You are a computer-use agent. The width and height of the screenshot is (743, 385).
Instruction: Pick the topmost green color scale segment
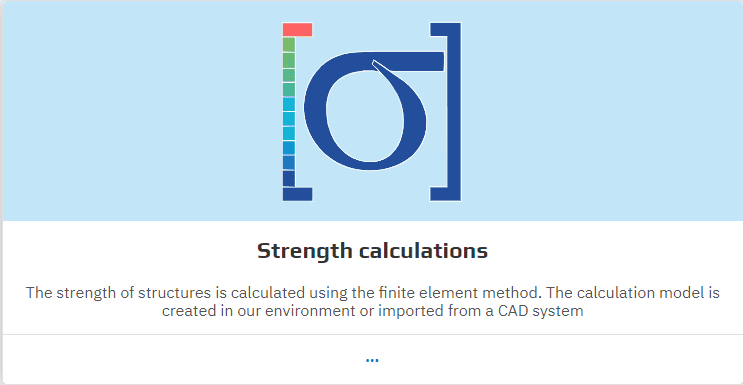289,45
